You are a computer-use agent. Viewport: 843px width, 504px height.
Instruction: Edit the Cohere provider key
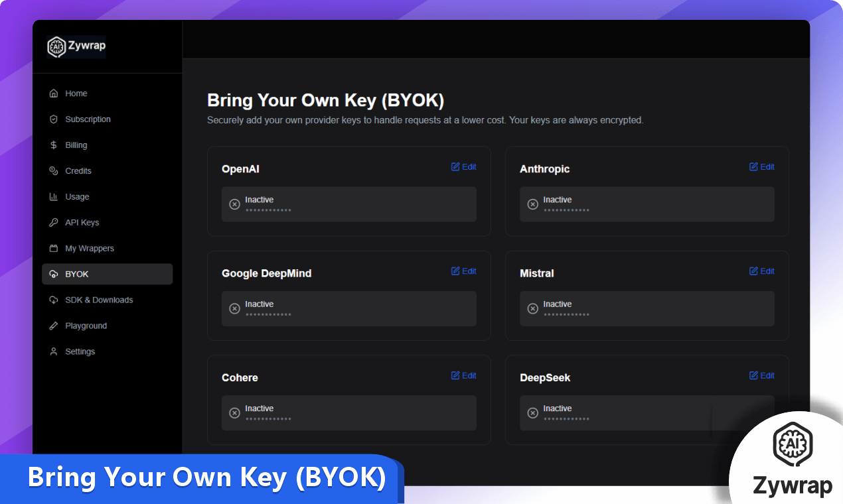tap(463, 376)
